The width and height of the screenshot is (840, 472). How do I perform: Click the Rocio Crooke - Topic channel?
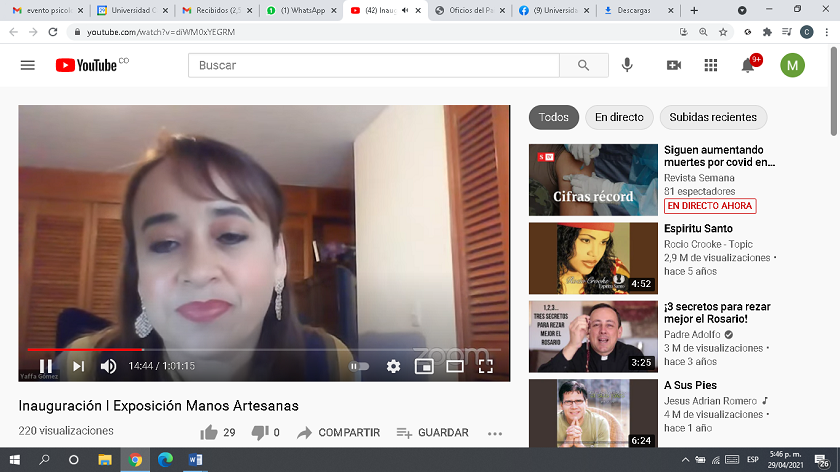click(x=708, y=244)
